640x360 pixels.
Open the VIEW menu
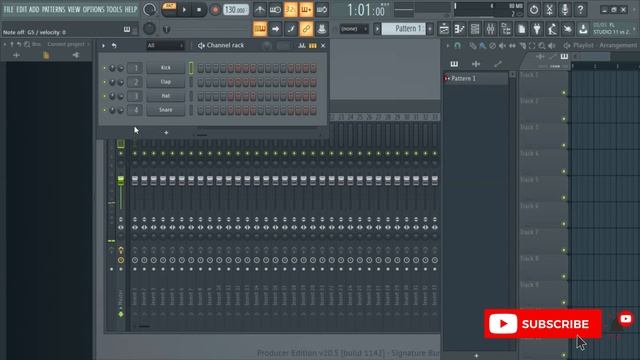(x=74, y=9)
